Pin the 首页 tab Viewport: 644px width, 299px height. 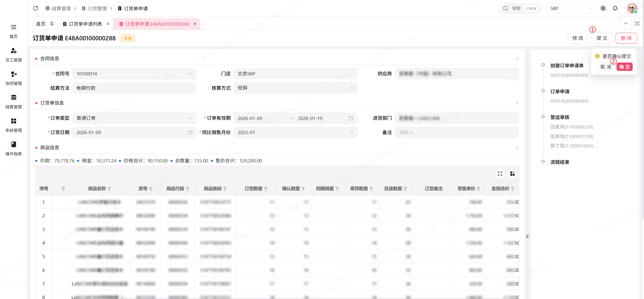(x=52, y=24)
